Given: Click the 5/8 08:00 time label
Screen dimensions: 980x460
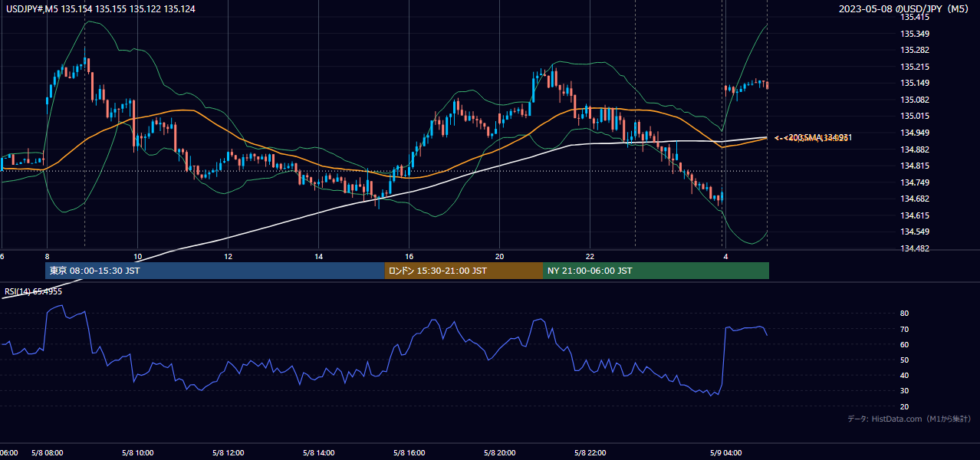Looking at the screenshot, I should (x=47, y=453).
